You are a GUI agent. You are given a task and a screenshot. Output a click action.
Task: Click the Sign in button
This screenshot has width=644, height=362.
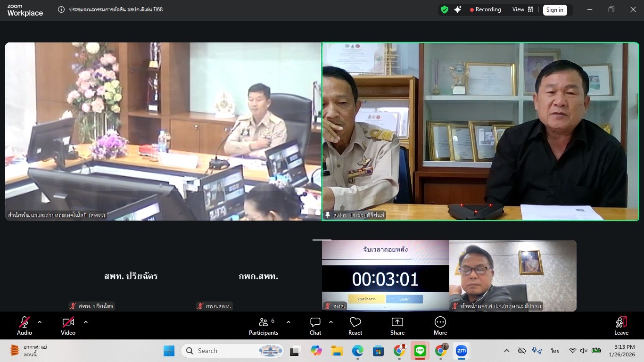[x=555, y=9]
